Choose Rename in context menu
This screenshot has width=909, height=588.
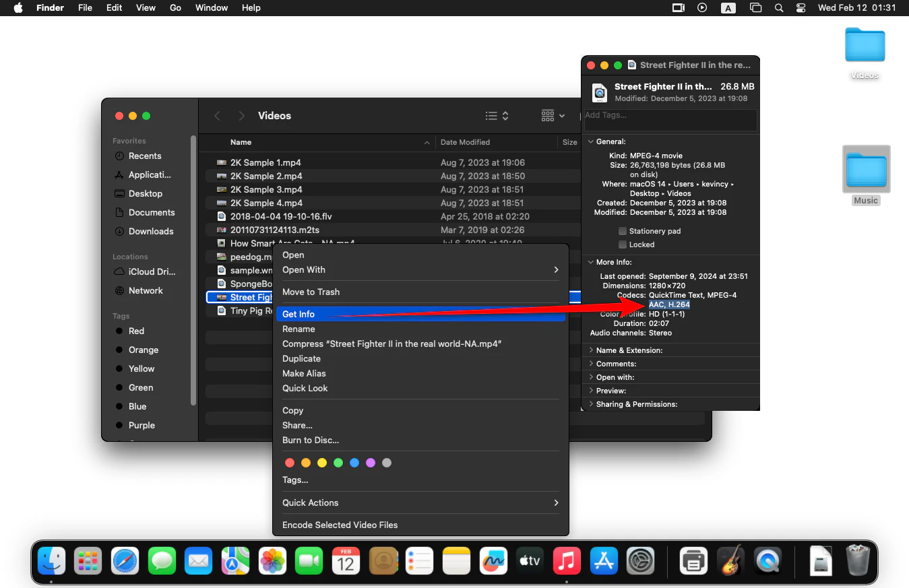tap(420, 329)
